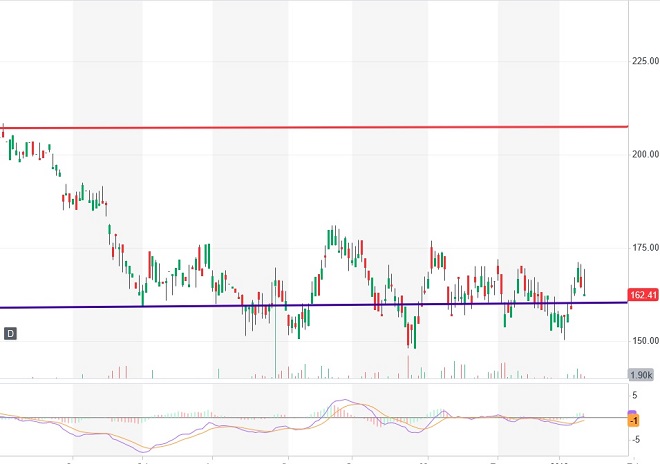This screenshot has width=660, height=464.
Task: Click the D daily interval badge
Action: (11, 334)
